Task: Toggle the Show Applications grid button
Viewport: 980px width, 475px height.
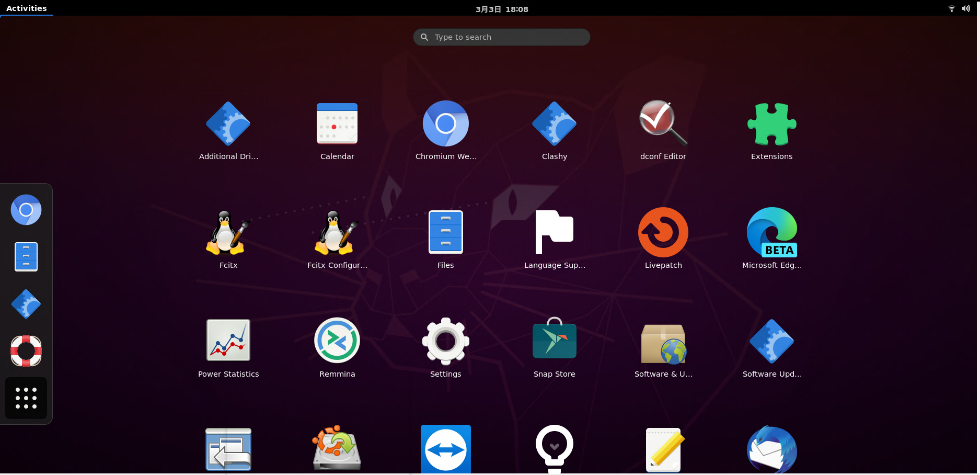Action: (26, 398)
